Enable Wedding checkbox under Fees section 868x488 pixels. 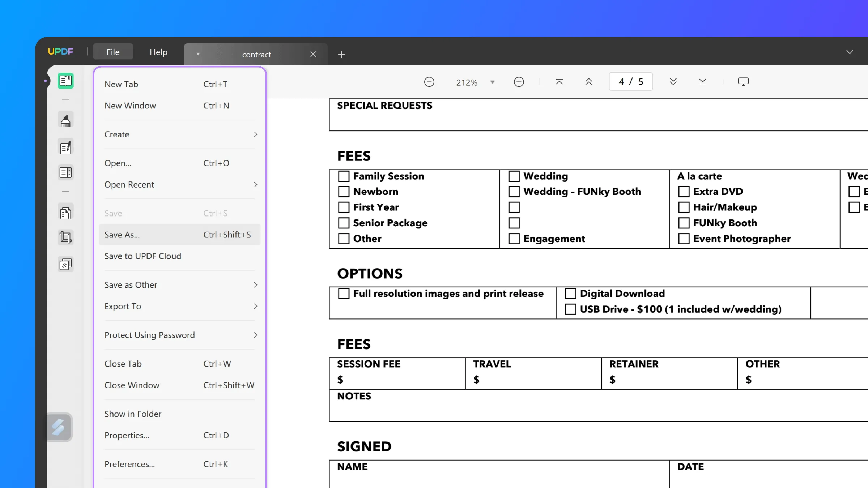514,176
